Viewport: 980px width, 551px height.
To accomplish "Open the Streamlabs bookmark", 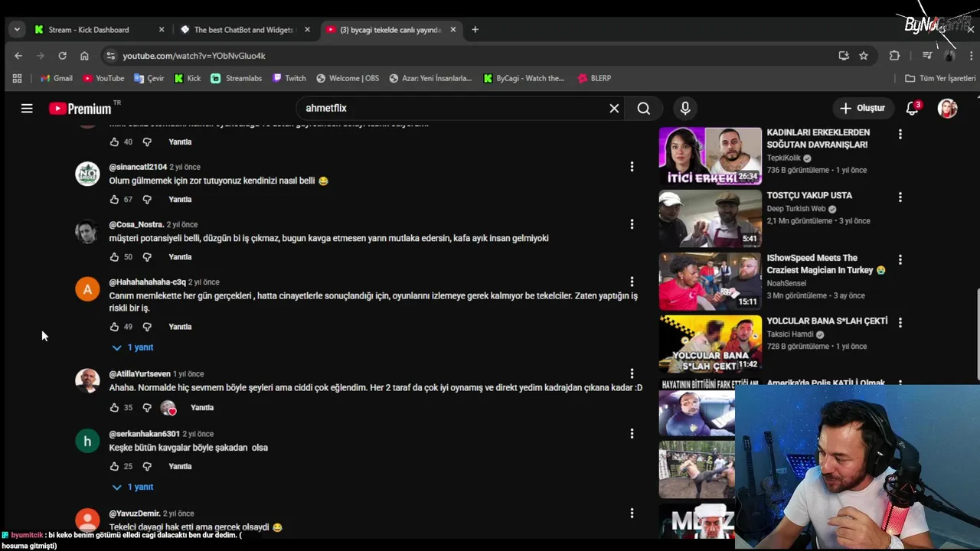I will tap(237, 78).
